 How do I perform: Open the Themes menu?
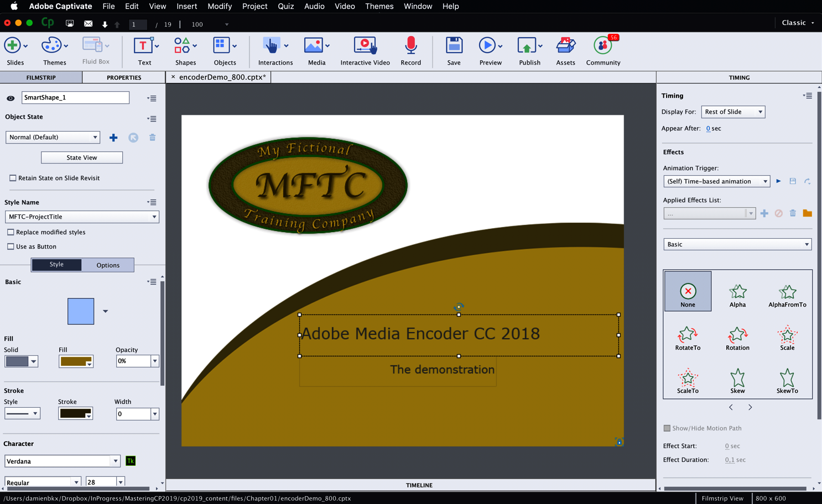[x=379, y=6]
